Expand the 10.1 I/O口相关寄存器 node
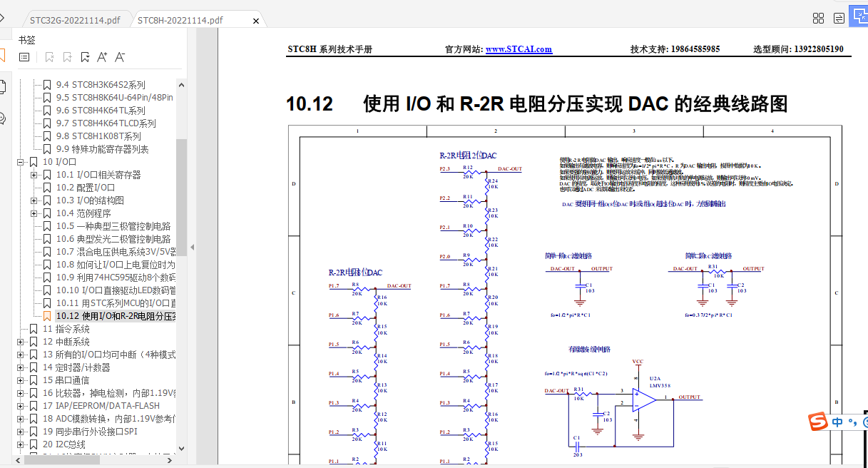Screen dimensions: 868x468 34,175
